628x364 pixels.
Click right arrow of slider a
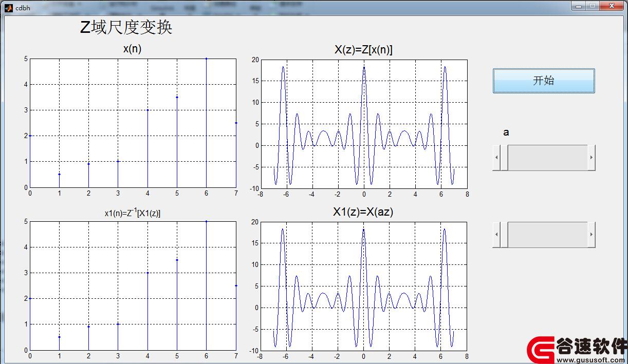pos(592,158)
